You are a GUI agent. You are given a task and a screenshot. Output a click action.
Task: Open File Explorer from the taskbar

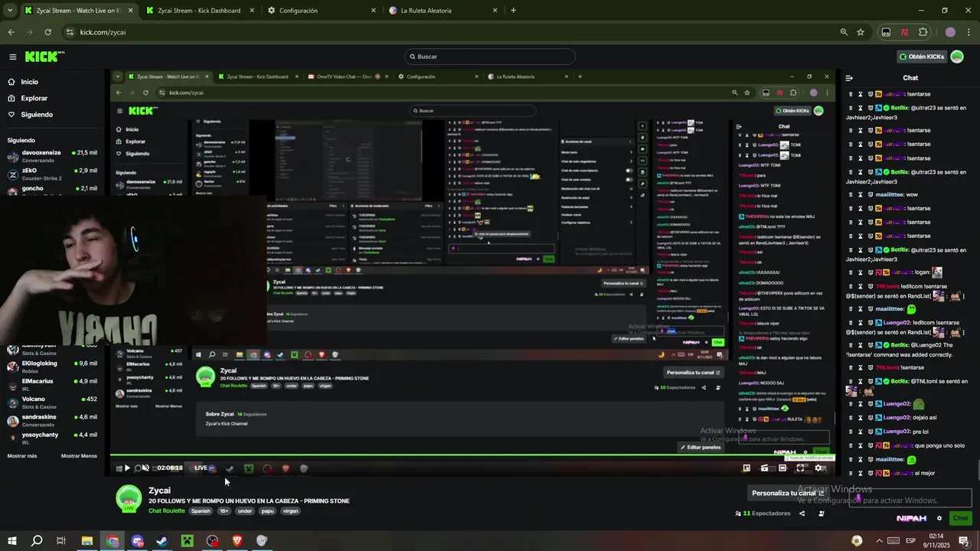(x=87, y=541)
